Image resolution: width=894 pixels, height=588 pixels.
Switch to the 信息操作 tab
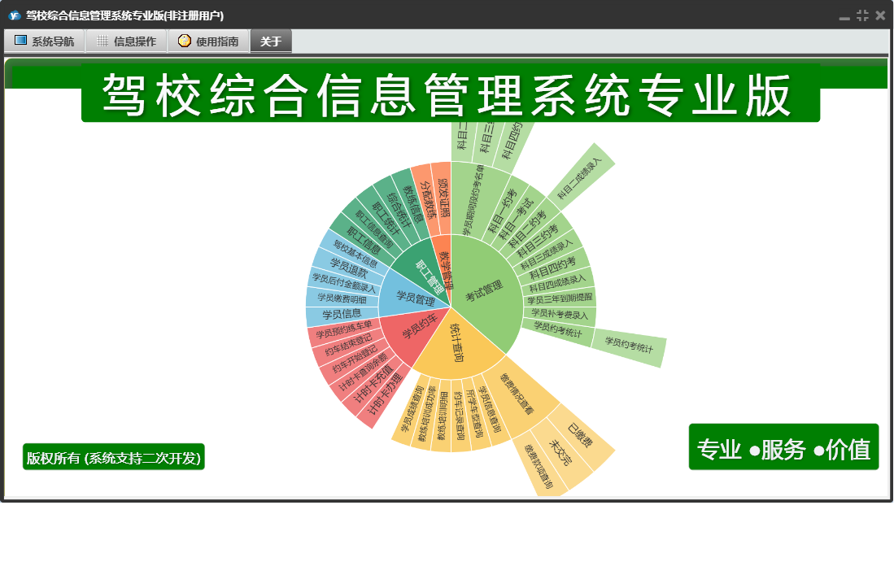(127, 41)
